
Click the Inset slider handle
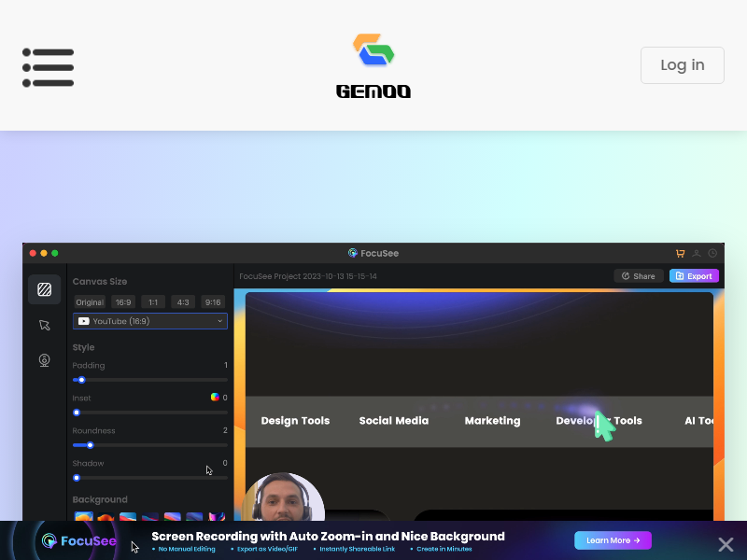pyautogui.click(x=77, y=413)
